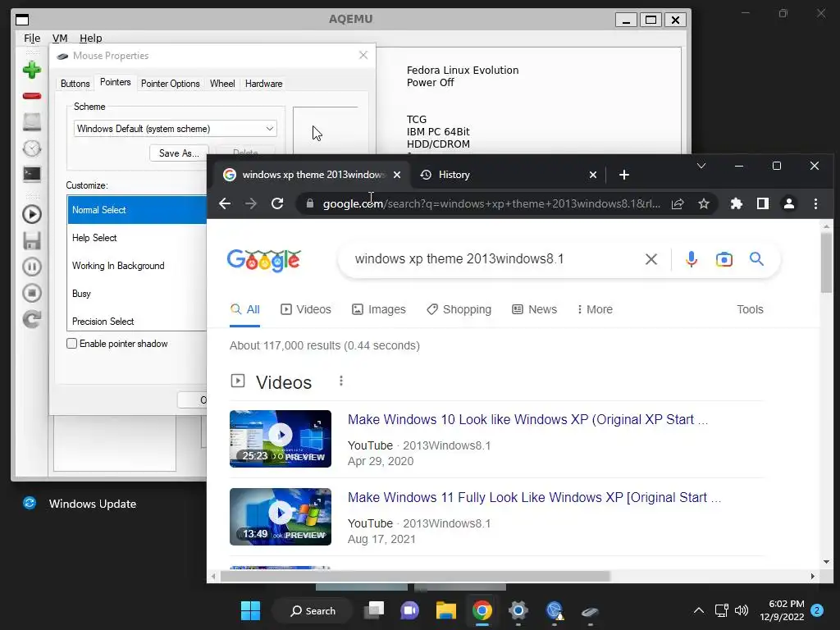
Task: Stop the VM in AQEMU sidebar
Action: [x=32, y=293]
